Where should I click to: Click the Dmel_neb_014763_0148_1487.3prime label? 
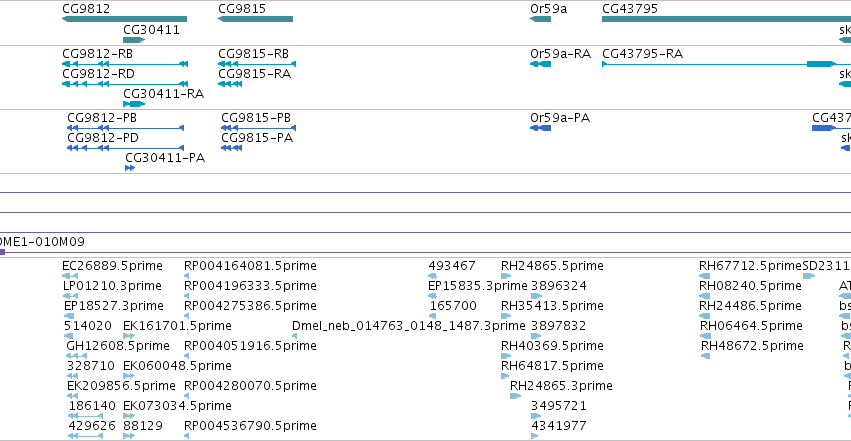tap(409, 325)
